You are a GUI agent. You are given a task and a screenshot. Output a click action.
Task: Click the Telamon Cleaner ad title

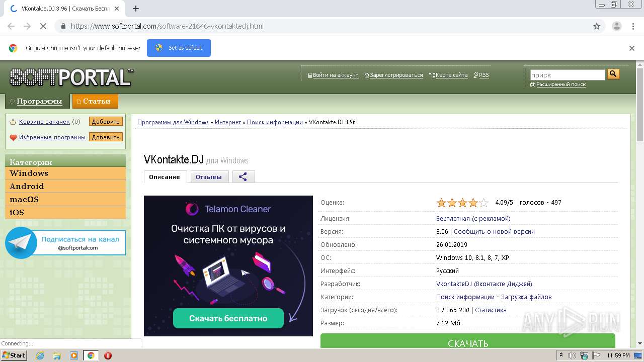(237, 209)
